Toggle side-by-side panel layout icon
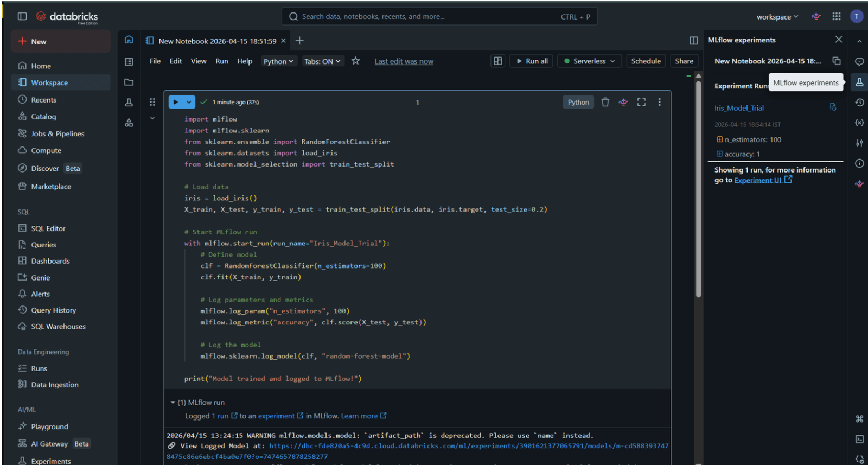Screen dimensions: 868x465 tap(693, 41)
